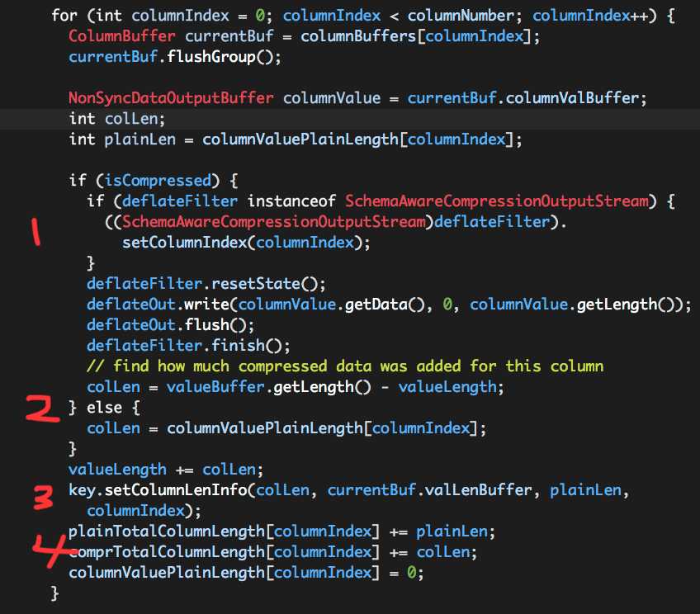Click the 'if (isCompressed) {' line
This screenshot has height=614, width=700.
click(154, 180)
